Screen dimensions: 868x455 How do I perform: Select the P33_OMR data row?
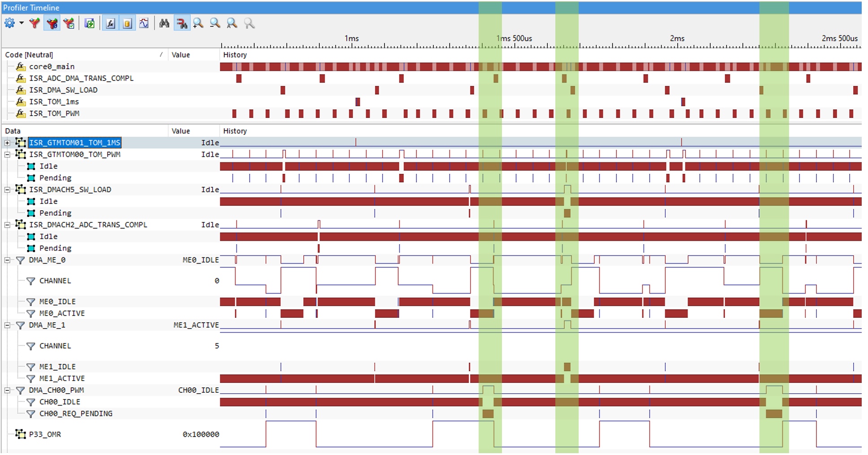pyautogui.click(x=45, y=434)
